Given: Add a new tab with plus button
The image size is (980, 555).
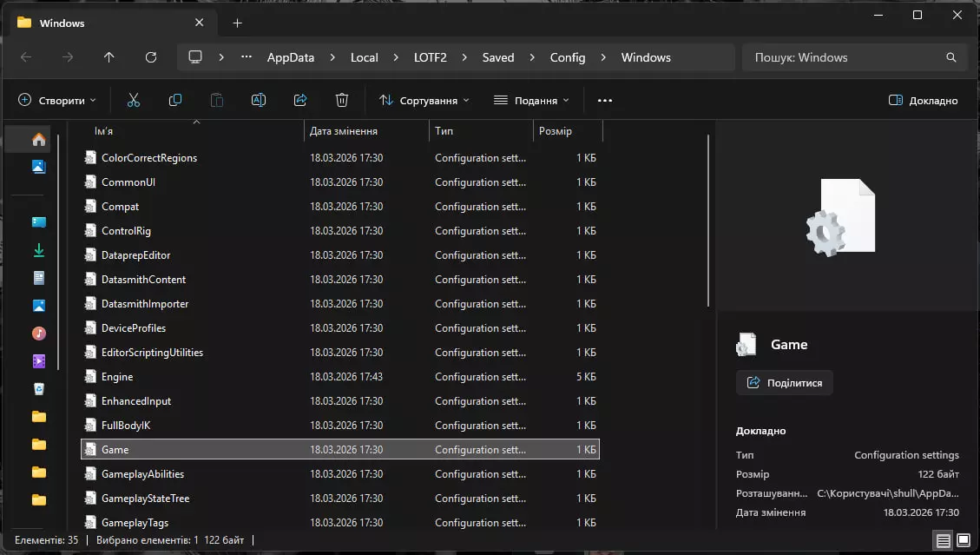Looking at the screenshot, I should (237, 23).
